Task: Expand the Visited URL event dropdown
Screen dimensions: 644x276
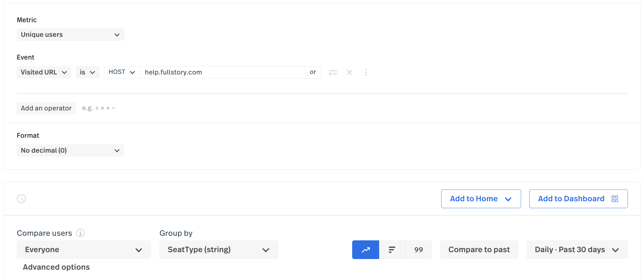Action: (44, 72)
